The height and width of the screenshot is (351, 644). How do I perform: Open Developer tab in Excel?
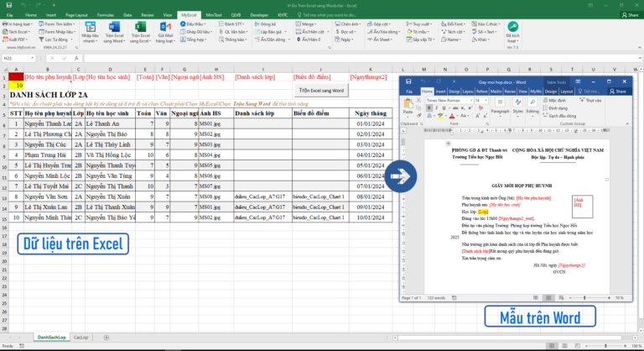[259, 15]
